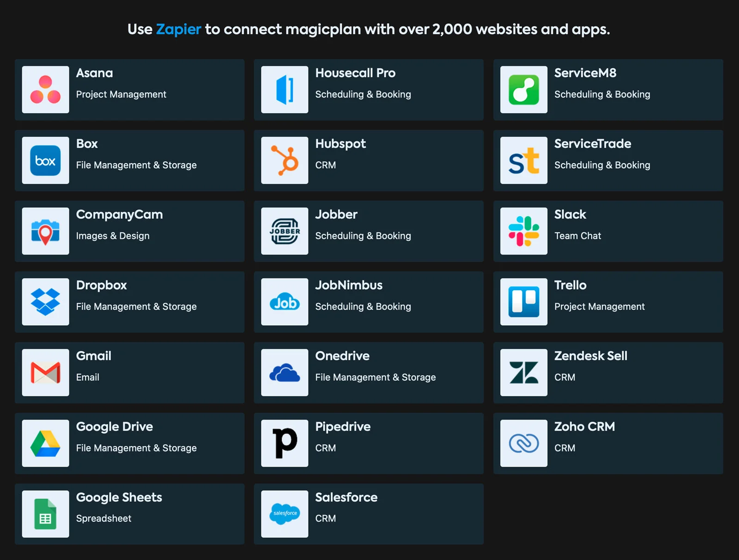
Task: Click the Pipedrive icon
Action: click(285, 443)
